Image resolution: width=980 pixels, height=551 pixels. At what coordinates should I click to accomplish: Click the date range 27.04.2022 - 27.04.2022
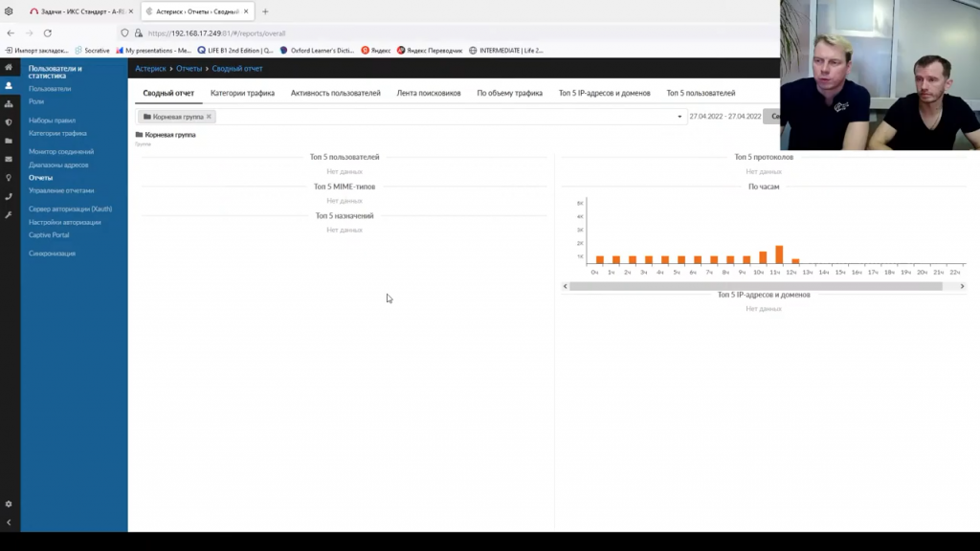pos(725,117)
